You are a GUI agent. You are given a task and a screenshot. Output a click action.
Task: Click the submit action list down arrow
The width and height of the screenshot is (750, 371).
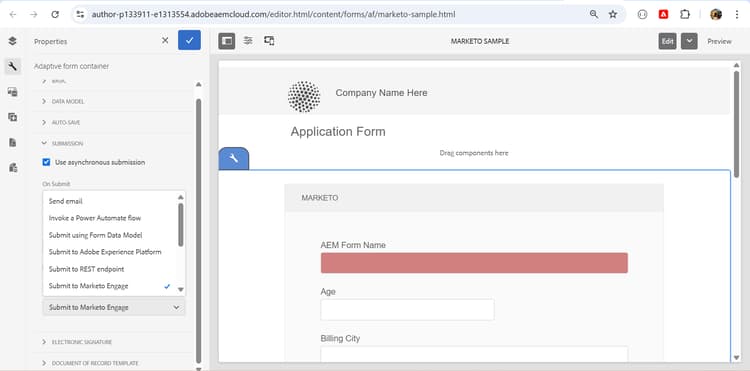(181, 289)
